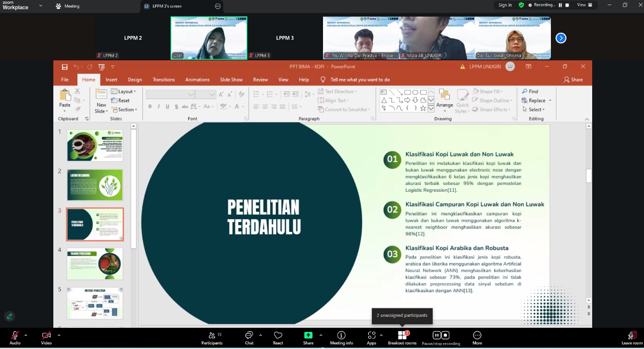Show Meeting info details

click(x=341, y=336)
